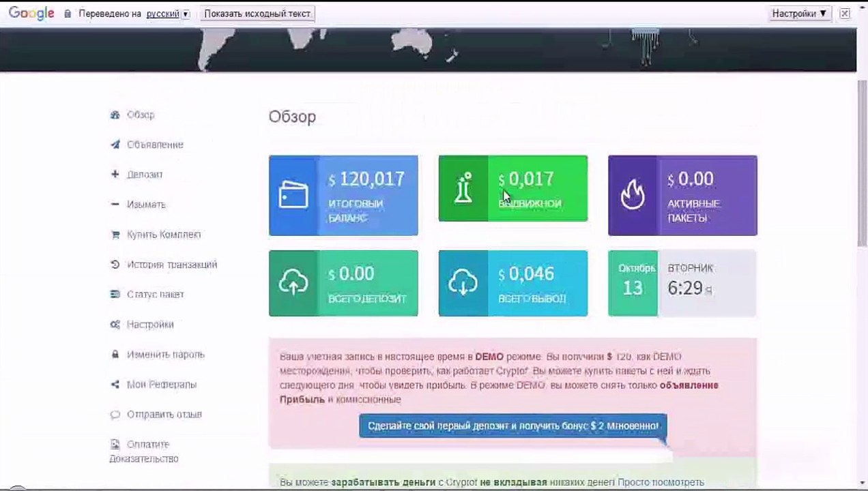Click the cloud download icon on withdrawal card
Screen dimensions: 868x491
[x=463, y=283]
